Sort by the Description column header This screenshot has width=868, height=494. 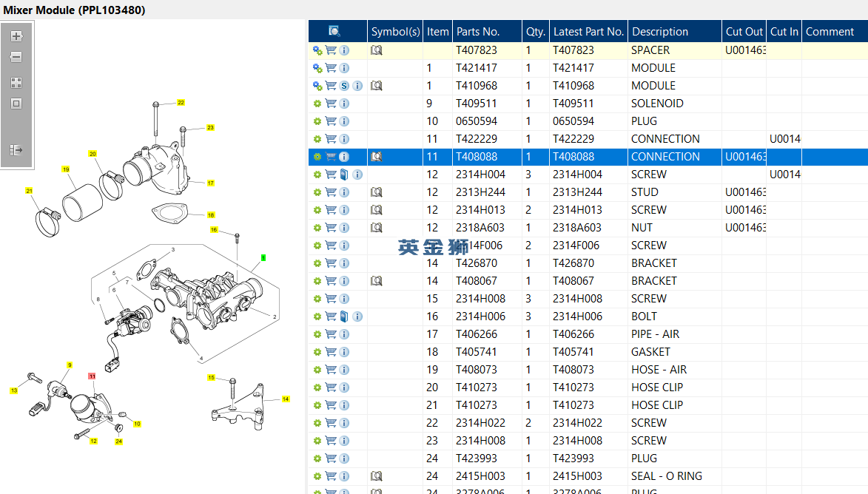[675, 32]
